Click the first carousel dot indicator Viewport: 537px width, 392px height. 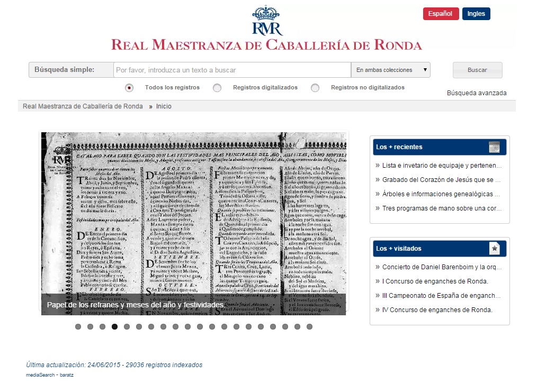(78, 326)
